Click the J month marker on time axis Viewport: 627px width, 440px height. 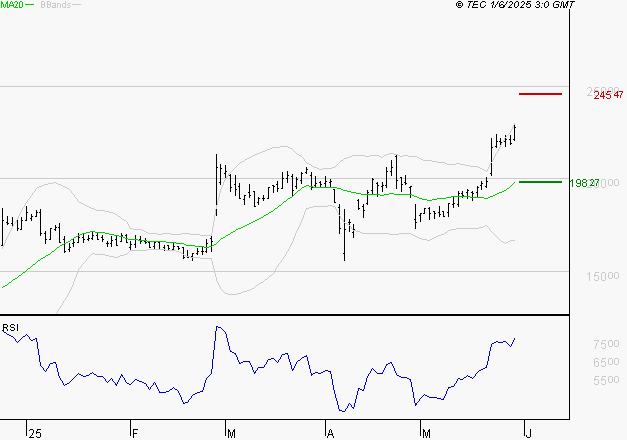[529, 434]
